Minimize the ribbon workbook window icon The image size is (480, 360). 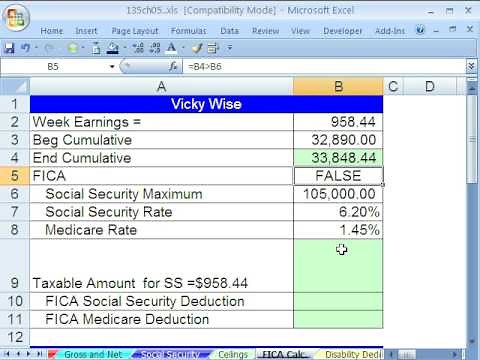[x=436, y=30]
